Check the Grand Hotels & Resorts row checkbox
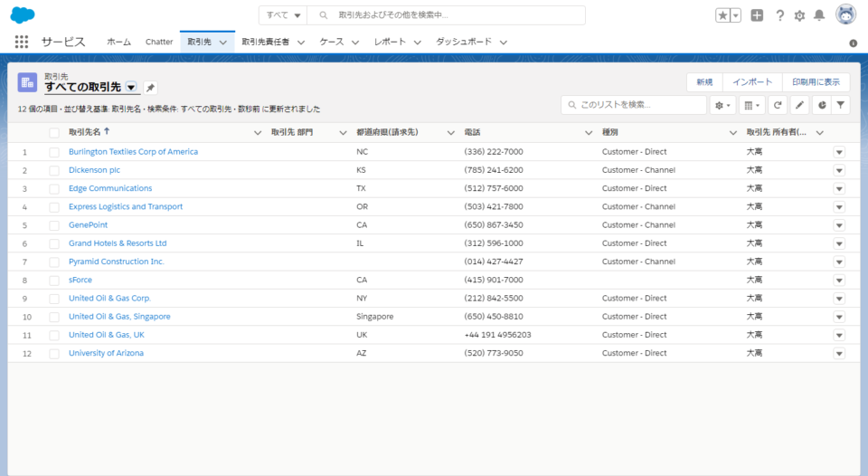The image size is (868, 476). click(x=53, y=243)
